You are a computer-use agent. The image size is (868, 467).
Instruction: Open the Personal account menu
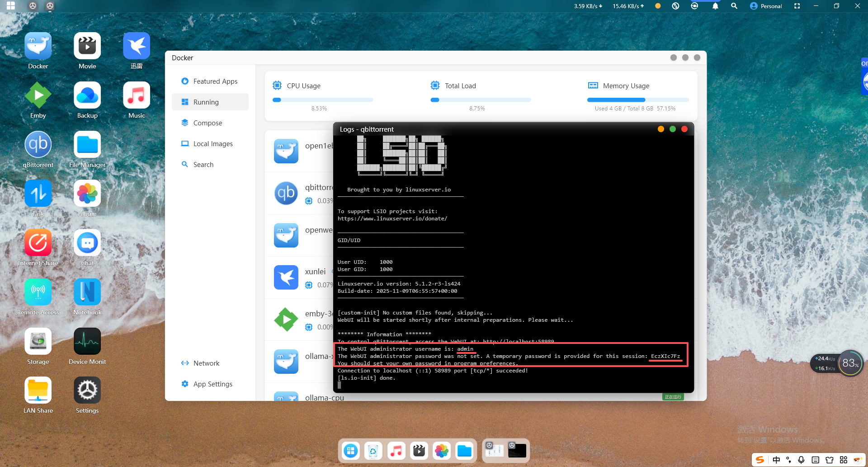(766, 6)
